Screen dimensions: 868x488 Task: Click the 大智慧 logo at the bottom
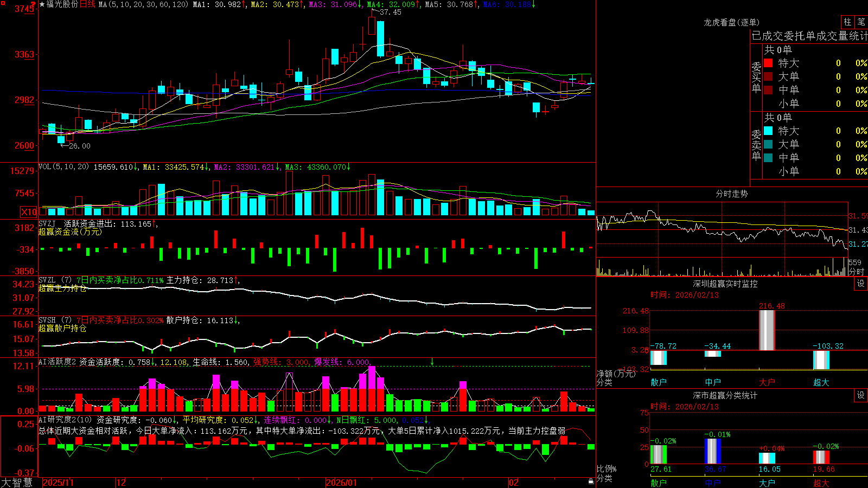tap(17, 483)
